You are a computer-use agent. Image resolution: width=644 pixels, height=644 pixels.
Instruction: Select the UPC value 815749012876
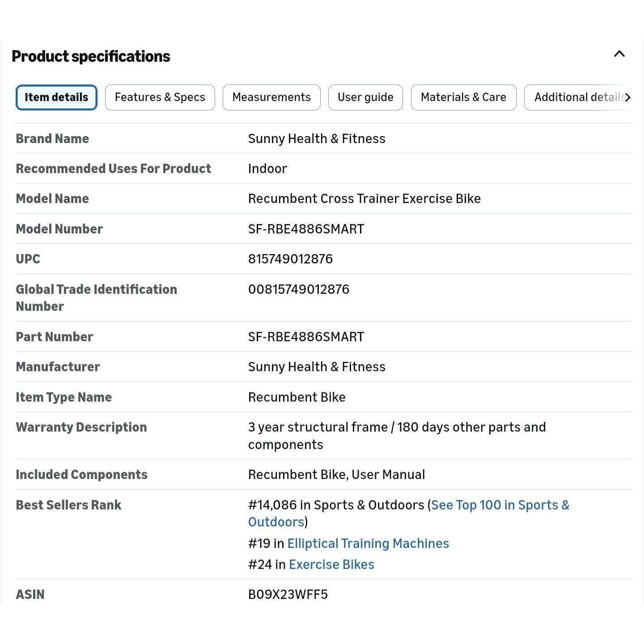coord(291,259)
